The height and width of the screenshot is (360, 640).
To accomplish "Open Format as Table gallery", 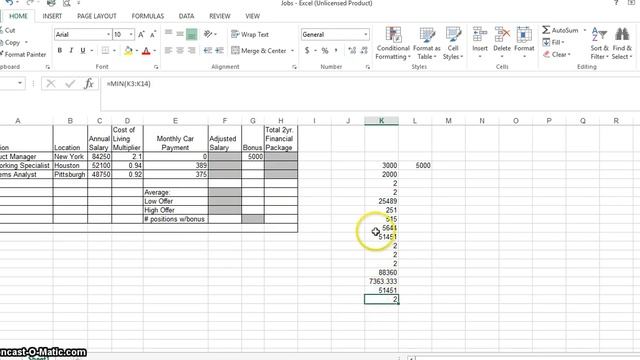I will [427, 43].
